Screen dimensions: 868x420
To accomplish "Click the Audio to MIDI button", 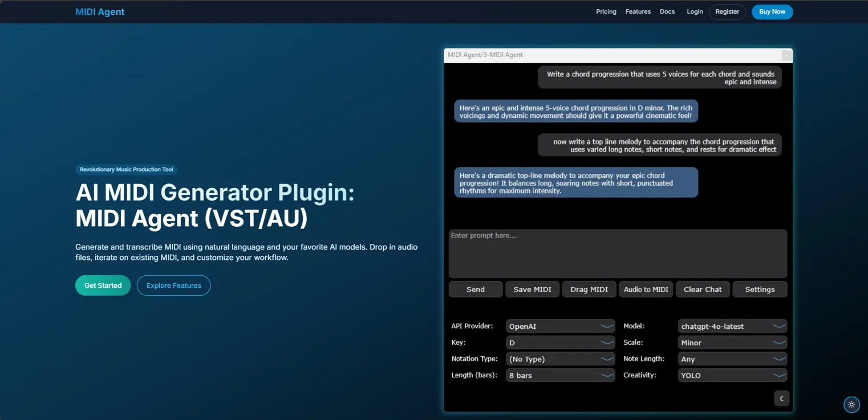I will pos(646,289).
